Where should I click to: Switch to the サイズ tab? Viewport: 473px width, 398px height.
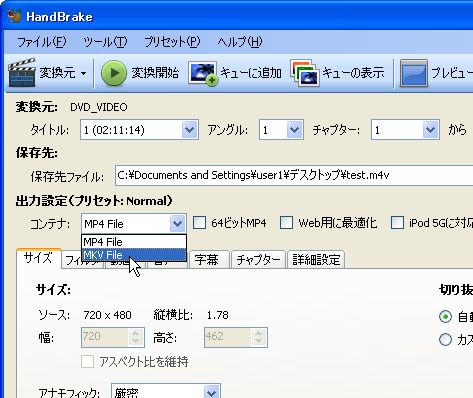pyautogui.click(x=38, y=258)
